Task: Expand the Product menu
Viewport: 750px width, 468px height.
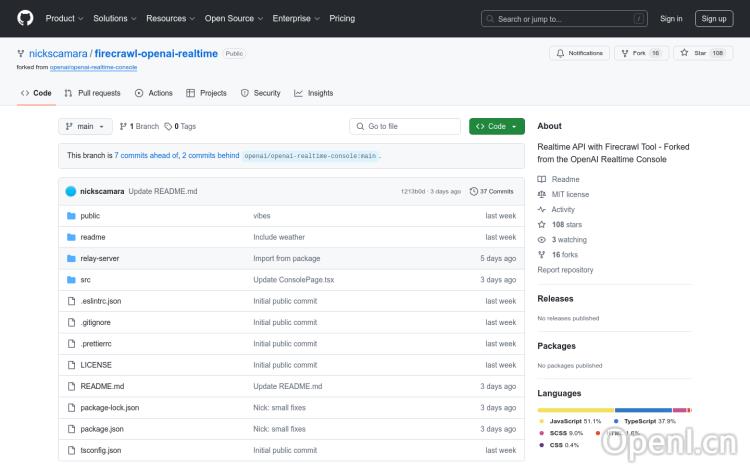Action: point(64,18)
